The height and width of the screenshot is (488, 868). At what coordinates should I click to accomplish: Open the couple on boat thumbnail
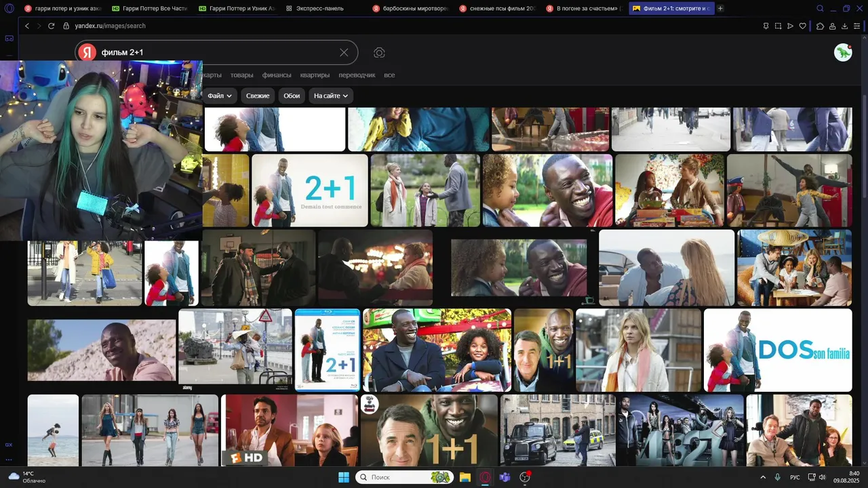pos(667,268)
